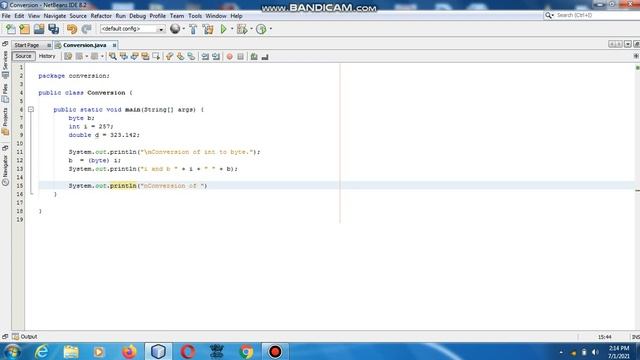Open the Edit menu
The width and height of the screenshot is (640, 360).
click(x=19, y=16)
